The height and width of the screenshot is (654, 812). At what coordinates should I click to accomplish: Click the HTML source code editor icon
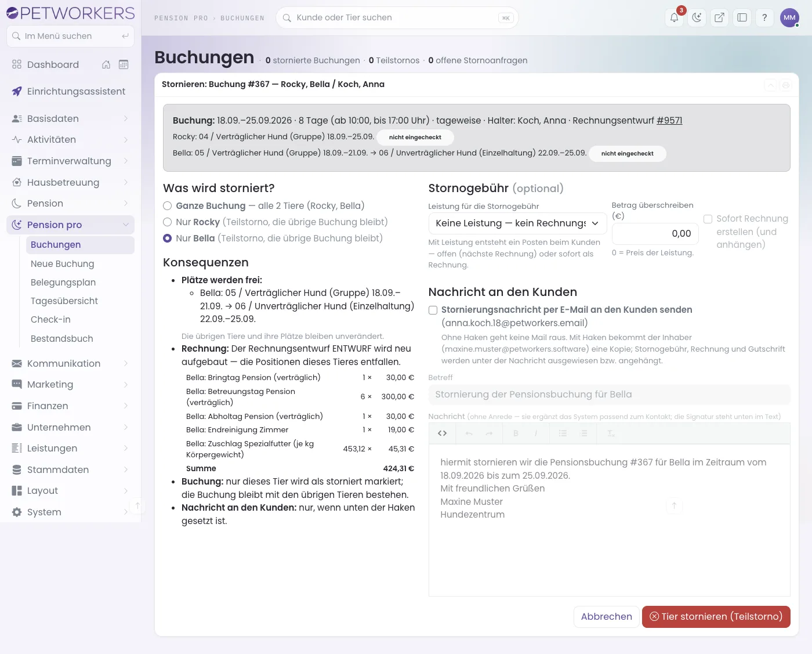click(x=443, y=433)
